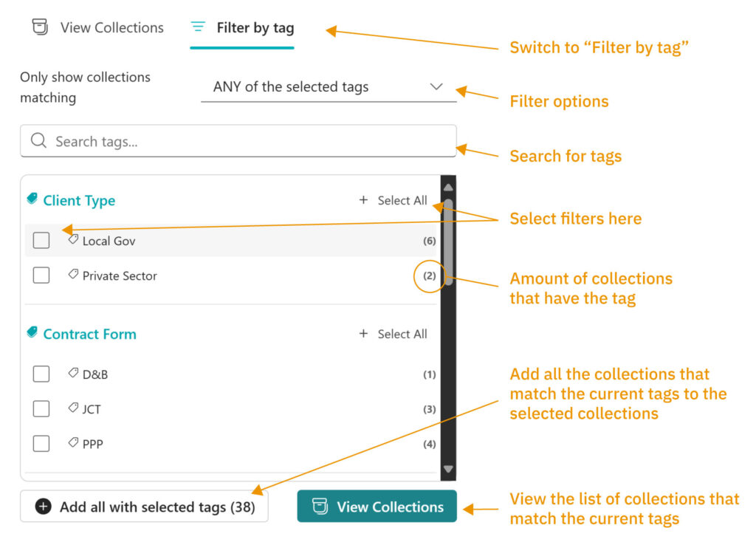Select the PPP tag checkbox
Viewport: 756px width, 545px height.
click(x=41, y=444)
